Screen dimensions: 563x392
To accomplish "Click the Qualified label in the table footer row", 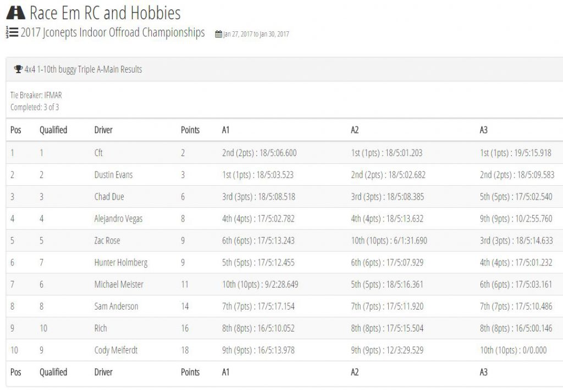I will pos(53,372).
